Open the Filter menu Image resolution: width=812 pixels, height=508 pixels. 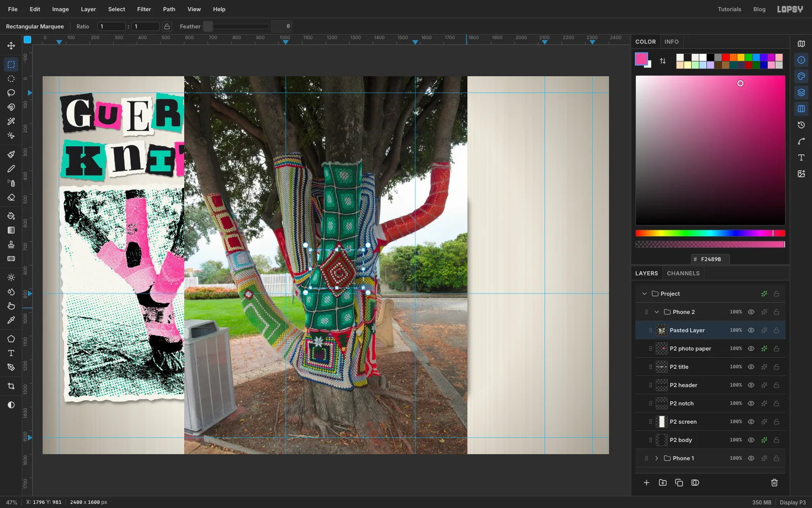[x=144, y=9]
